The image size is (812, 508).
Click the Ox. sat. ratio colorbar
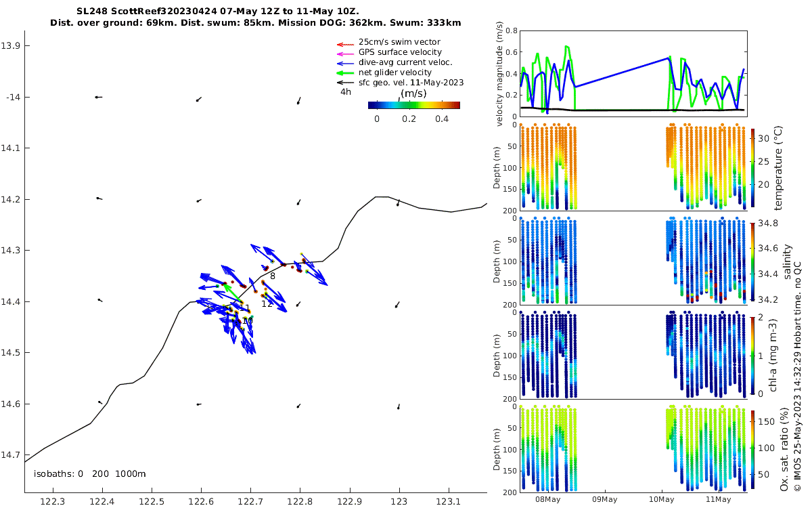point(752,449)
